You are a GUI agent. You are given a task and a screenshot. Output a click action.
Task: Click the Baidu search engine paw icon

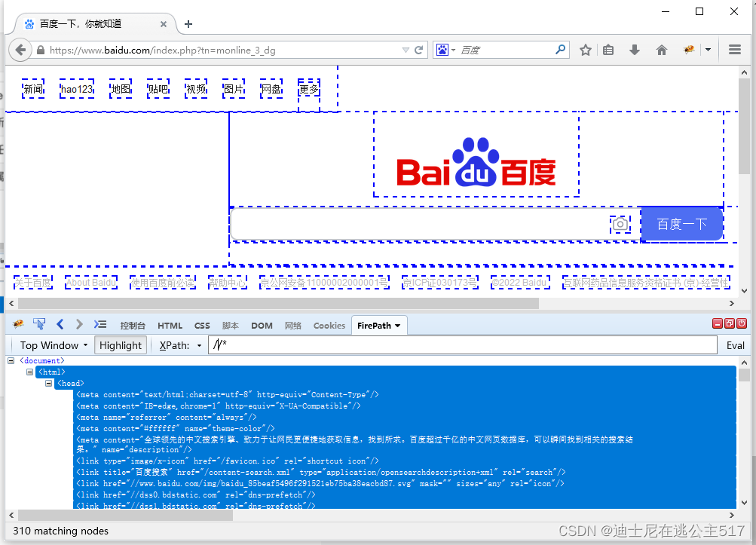click(442, 50)
